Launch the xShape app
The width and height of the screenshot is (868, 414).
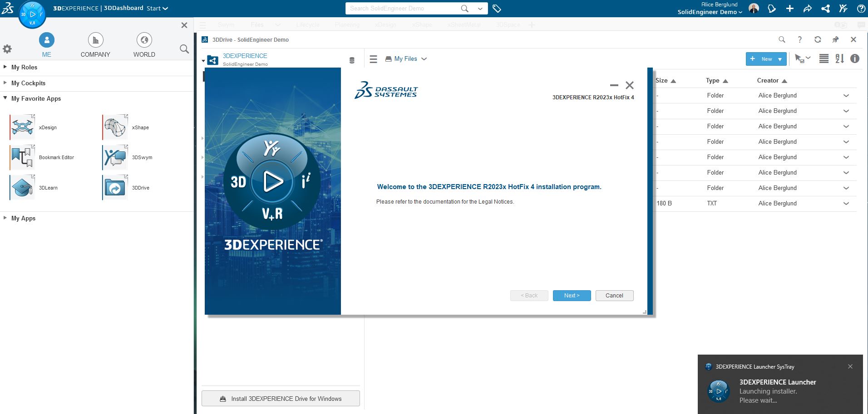point(115,127)
